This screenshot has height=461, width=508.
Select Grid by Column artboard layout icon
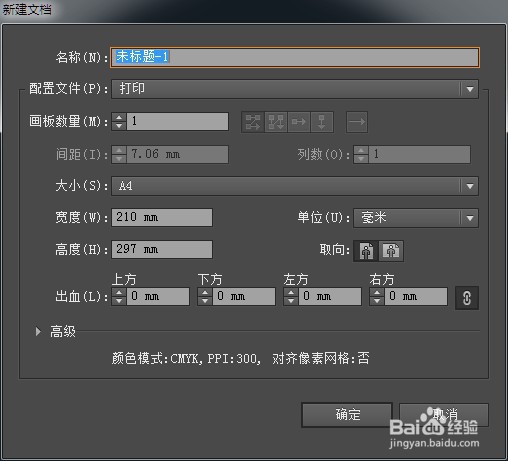pos(276,122)
